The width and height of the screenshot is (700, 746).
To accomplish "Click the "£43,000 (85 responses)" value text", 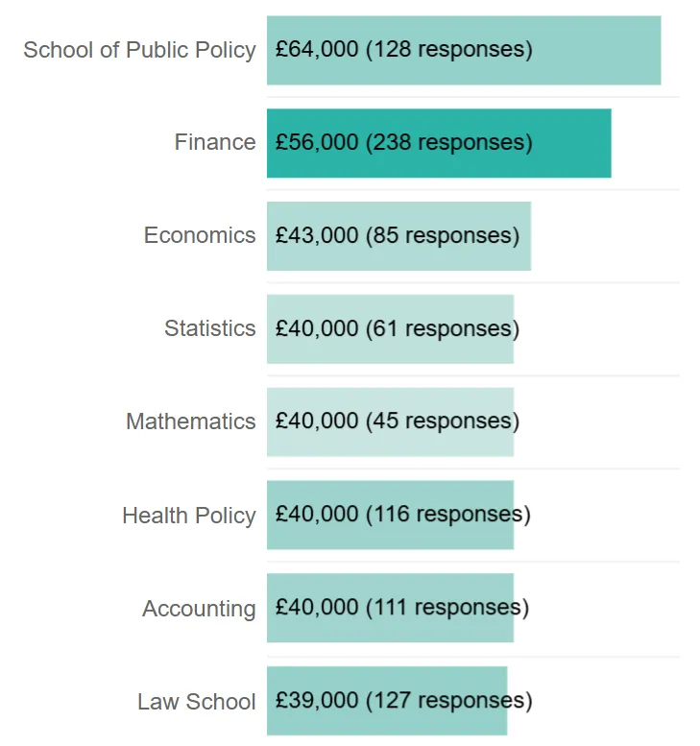I will [397, 235].
